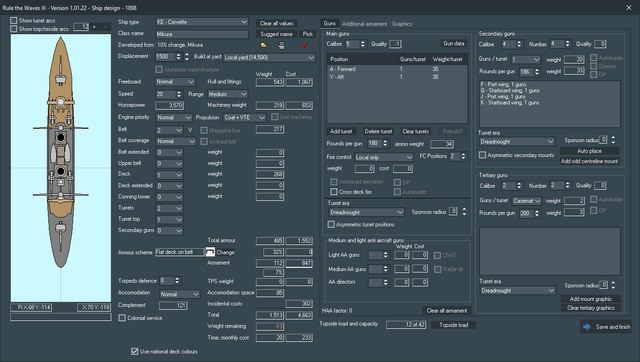
Task: Click the Gun data button
Action: pos(454,44)
